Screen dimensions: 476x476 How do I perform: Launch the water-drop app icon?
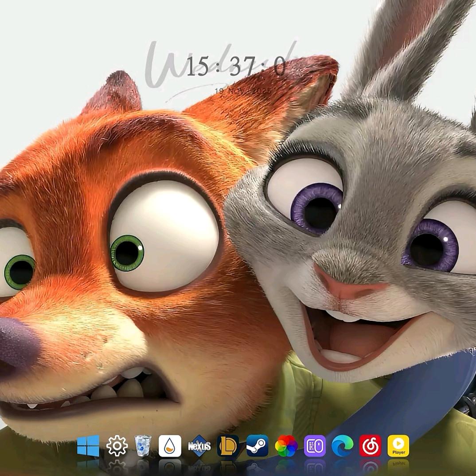point(170,446)
